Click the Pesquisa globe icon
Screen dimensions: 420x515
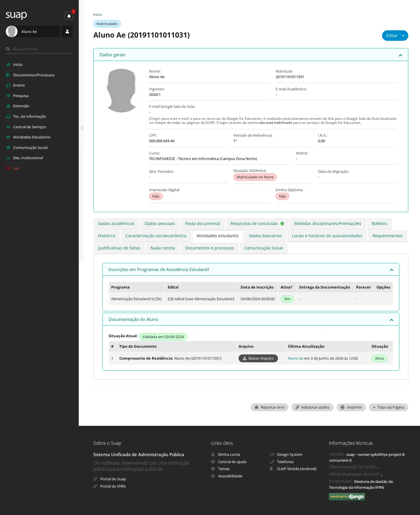[x=8, y=96]
